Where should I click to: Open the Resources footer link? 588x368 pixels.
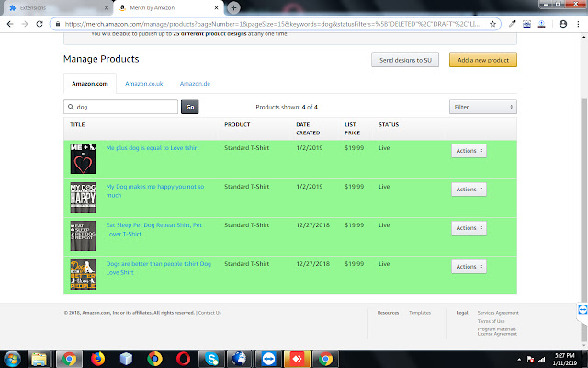tap(388, 313)
